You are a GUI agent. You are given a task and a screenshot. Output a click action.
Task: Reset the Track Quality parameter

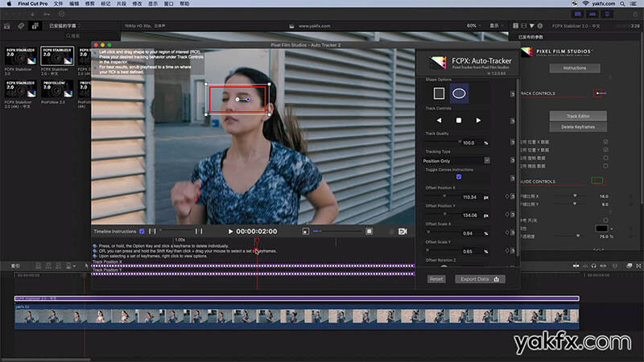[513, 142]
